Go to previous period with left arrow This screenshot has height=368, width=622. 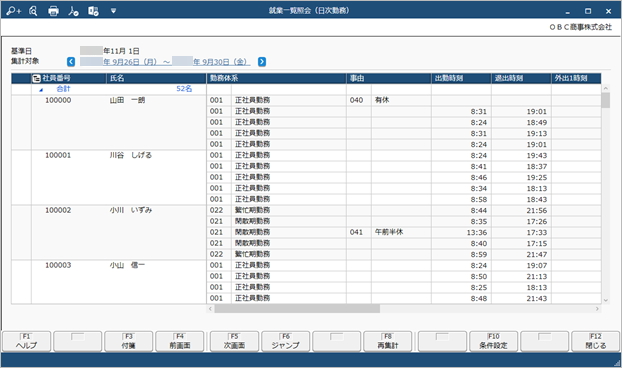click(x=71, y=62)
